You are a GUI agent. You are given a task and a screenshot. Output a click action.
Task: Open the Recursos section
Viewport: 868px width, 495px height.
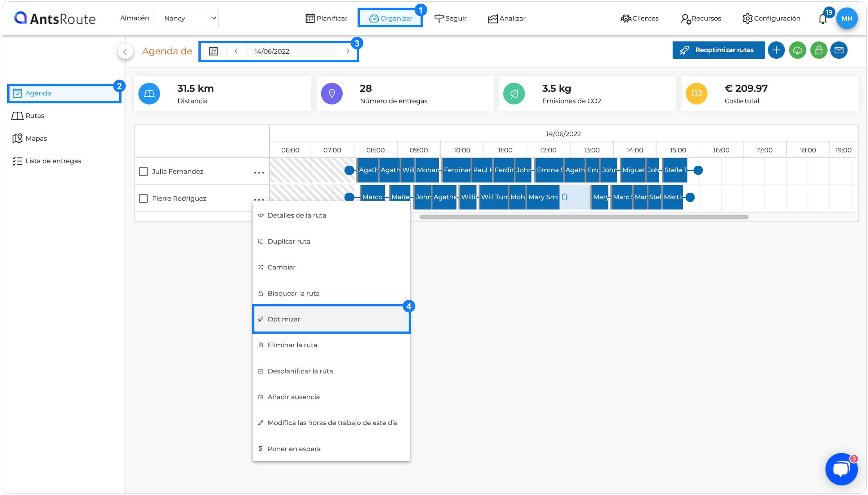click(x=701, y=18)
